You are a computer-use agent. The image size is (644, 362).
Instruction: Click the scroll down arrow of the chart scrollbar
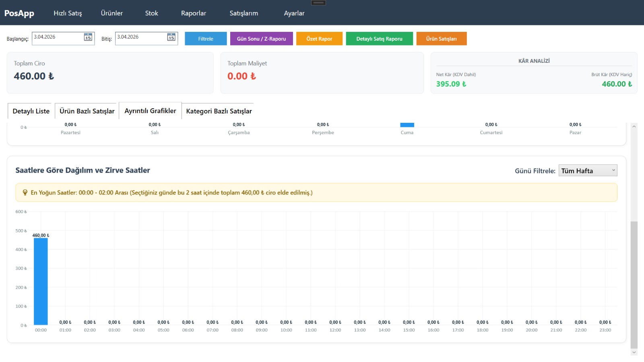click(634, 352)
